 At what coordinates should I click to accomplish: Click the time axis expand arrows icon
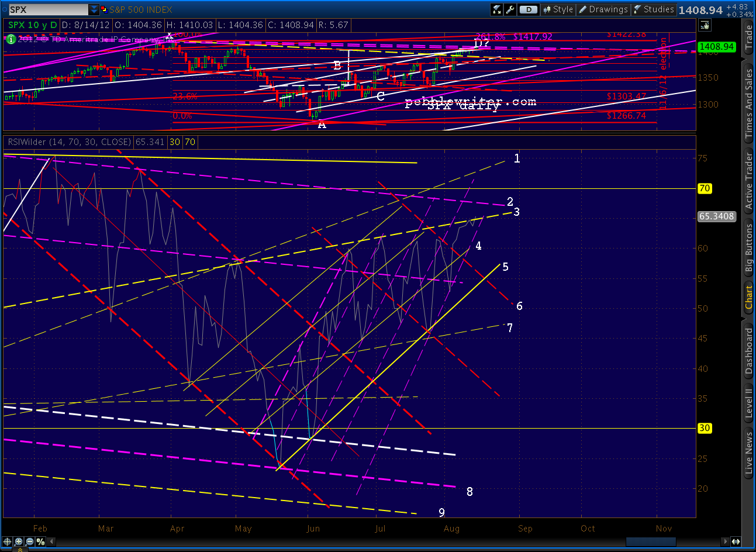735,542
